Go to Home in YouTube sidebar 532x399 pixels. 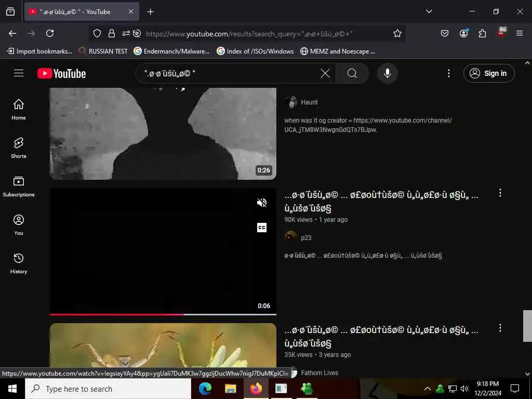[x=19, y=110]
